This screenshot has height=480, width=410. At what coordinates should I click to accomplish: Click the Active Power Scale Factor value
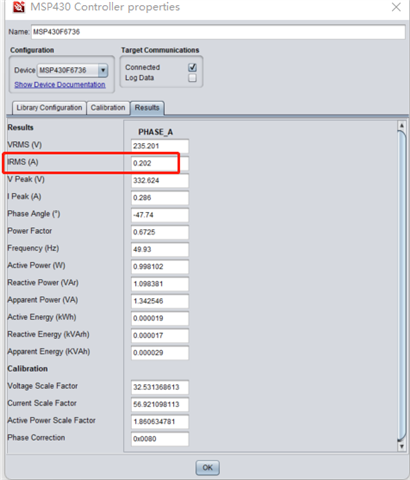(160, 422)
